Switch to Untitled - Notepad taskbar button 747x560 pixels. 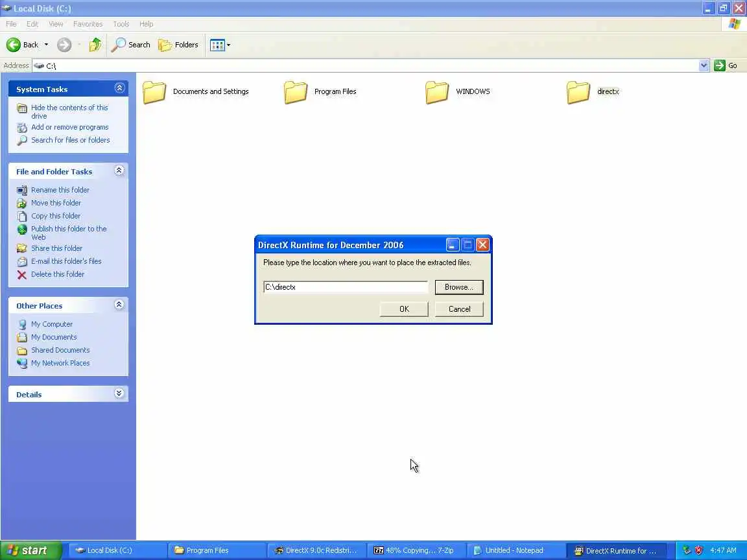515,550
